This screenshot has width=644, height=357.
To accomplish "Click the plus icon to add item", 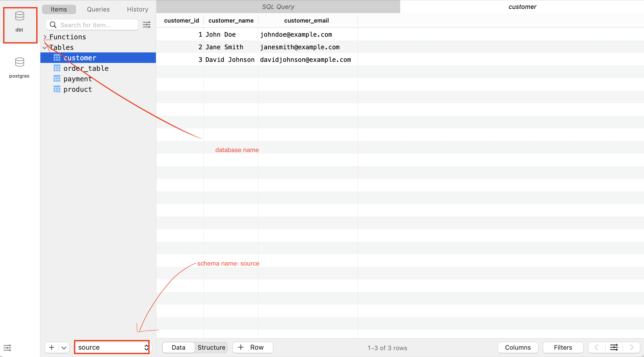I will pyautogui.click(x=52, y=348).
